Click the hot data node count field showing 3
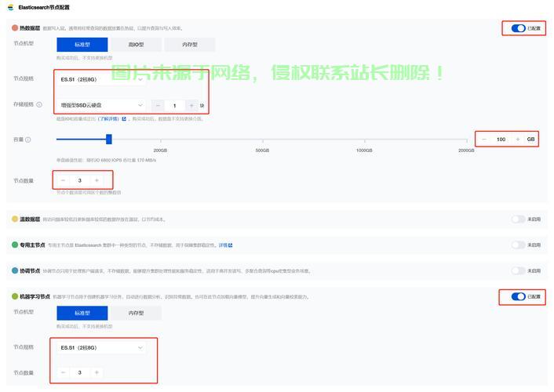This screenshot has width=554, height=392. click(80, 180)
